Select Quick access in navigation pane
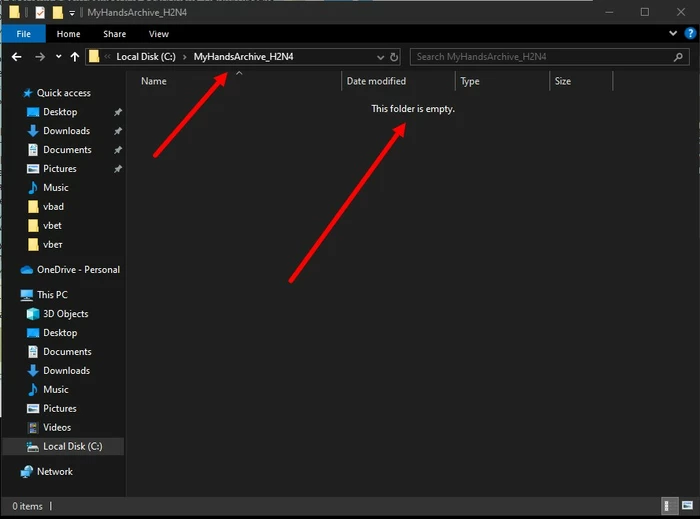This screenshot has height=519, width=700. (63, 93)
